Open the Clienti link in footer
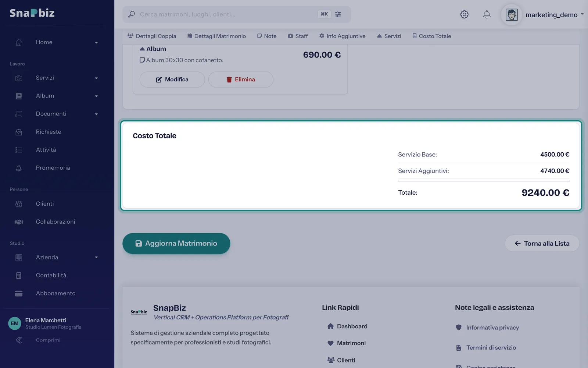The image size is (588, 368). point(341,360)
